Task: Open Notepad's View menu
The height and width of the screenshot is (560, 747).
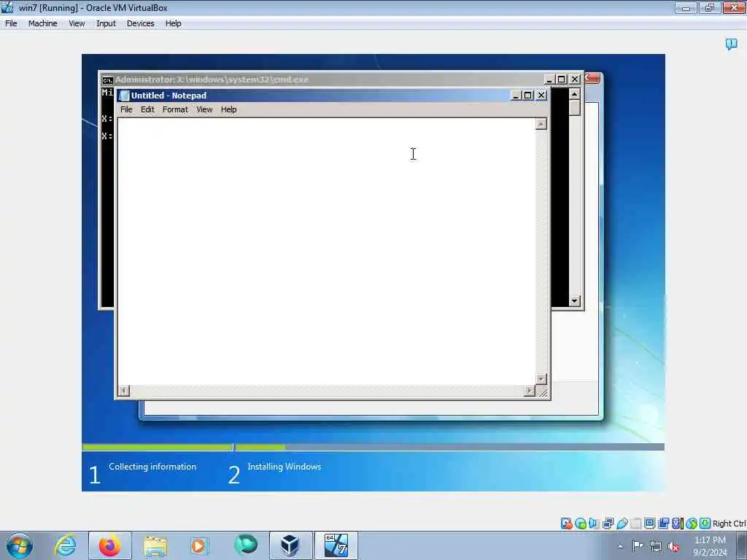Action: pos(204,109)
